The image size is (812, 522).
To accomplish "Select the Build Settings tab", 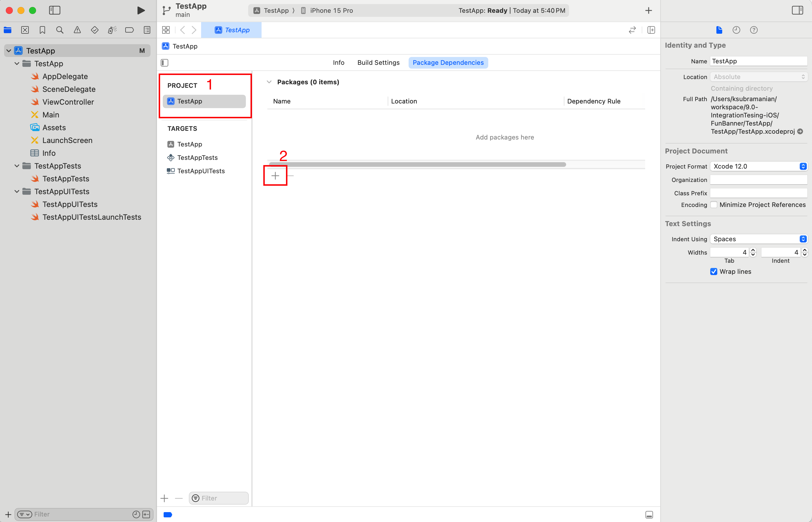I will pyautogui.click(x=378, y=62).
